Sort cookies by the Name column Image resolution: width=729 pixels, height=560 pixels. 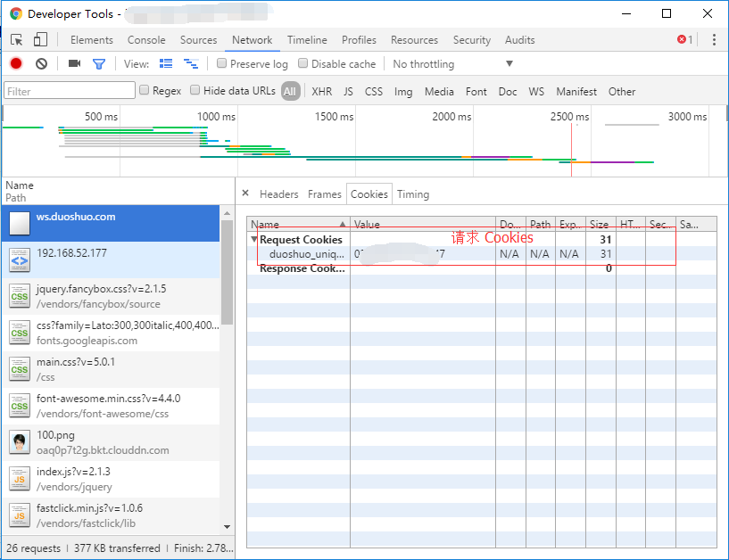click(299, 225)
